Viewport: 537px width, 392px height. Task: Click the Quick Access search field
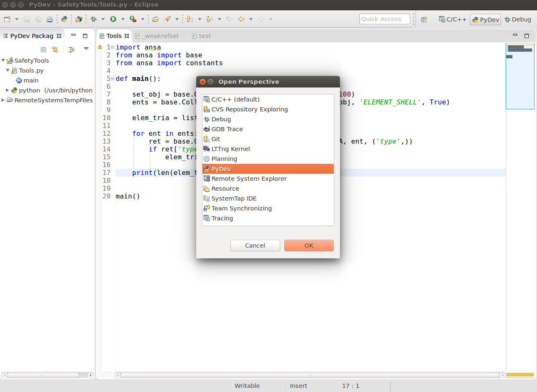pyautogui.click(x=384, y=19)
